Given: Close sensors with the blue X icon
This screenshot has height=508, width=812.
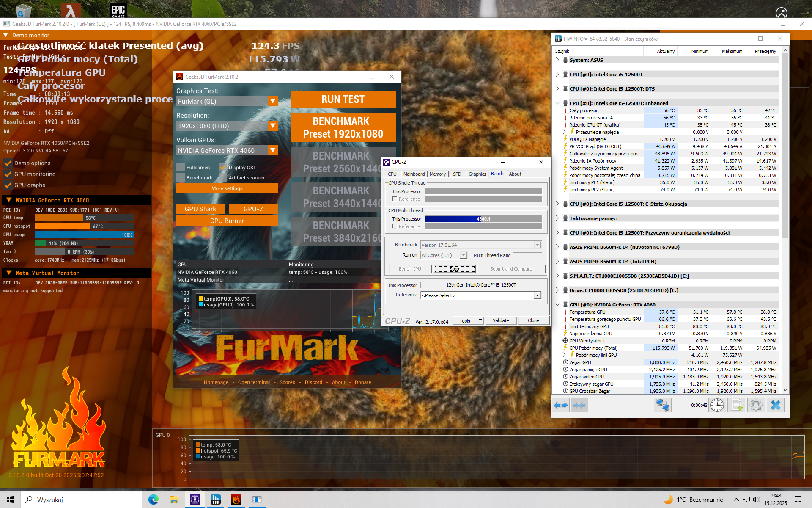Looking at the screenshot, I should point(775,405).
